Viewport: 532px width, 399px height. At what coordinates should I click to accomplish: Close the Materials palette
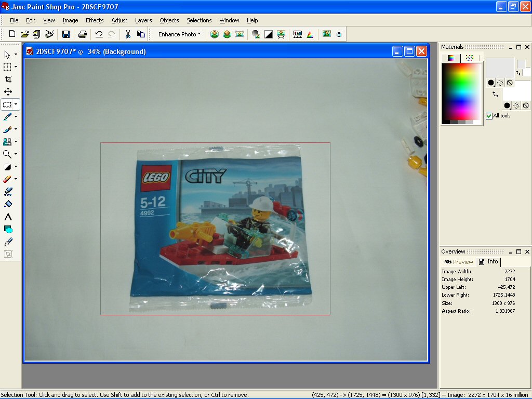pyautogui.click(x=527, y=47)
